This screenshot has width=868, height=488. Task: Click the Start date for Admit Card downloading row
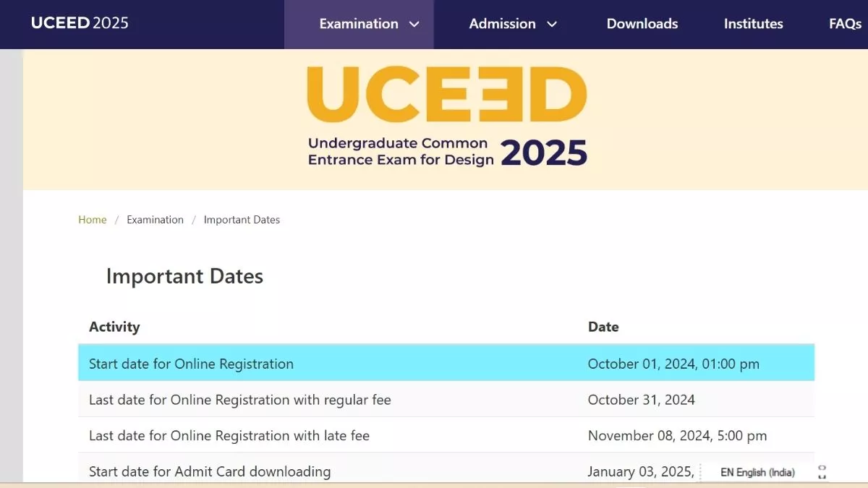446,470
